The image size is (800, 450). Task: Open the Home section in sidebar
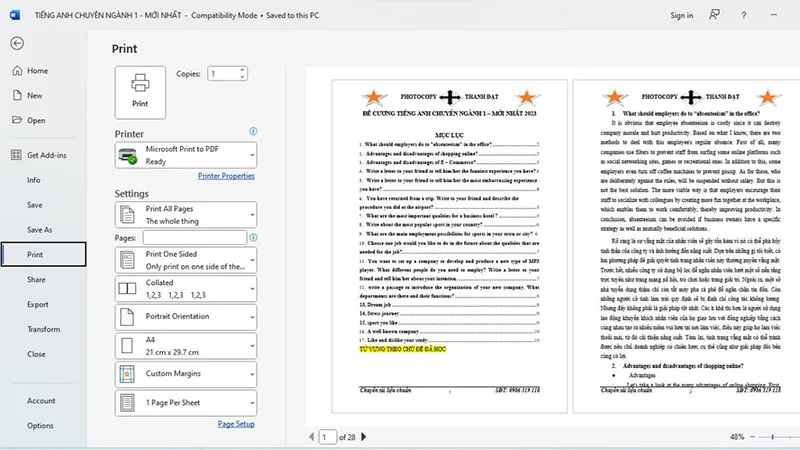coord(37,70)
